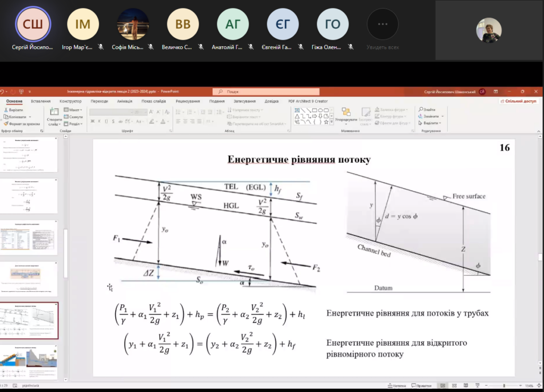Screen dimensions: 544x392
Task: Open the font name combo box
Action: coord(112,112)
